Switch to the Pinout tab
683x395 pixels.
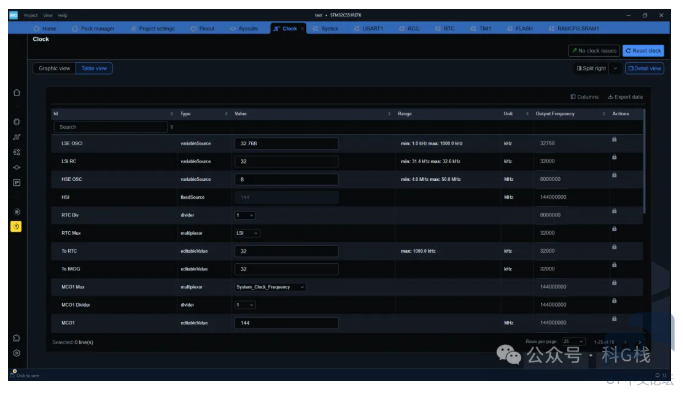click(203, 29)
